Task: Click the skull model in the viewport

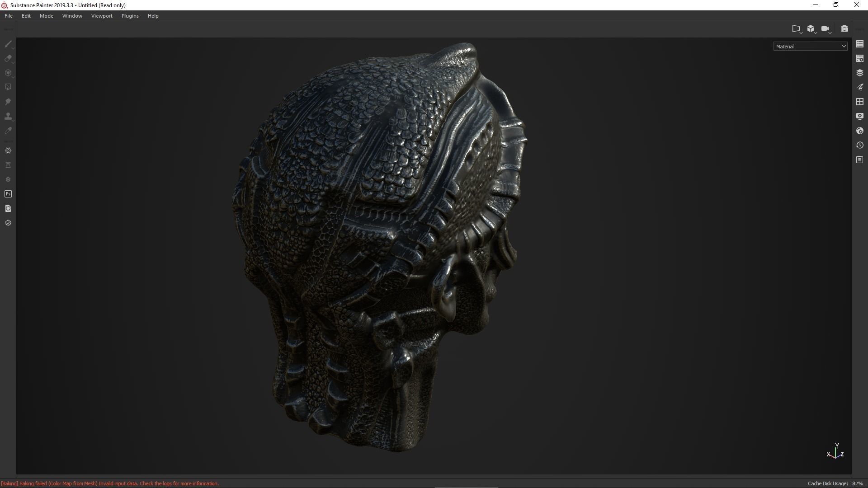Action: [x=379, y=247]
